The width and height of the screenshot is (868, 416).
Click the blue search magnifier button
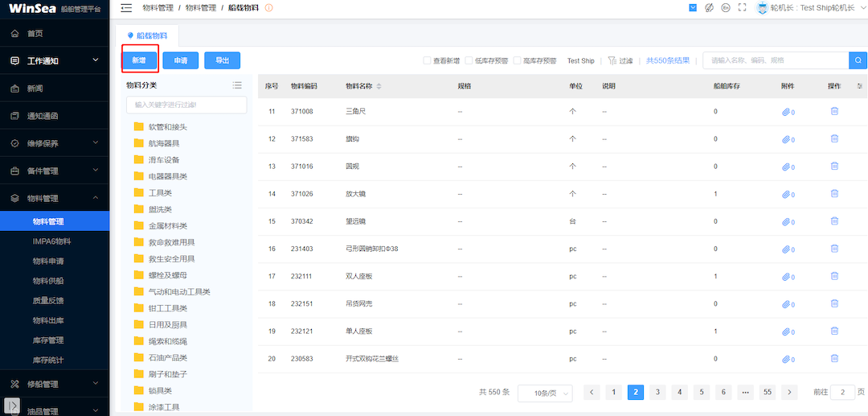coord(858,61)
